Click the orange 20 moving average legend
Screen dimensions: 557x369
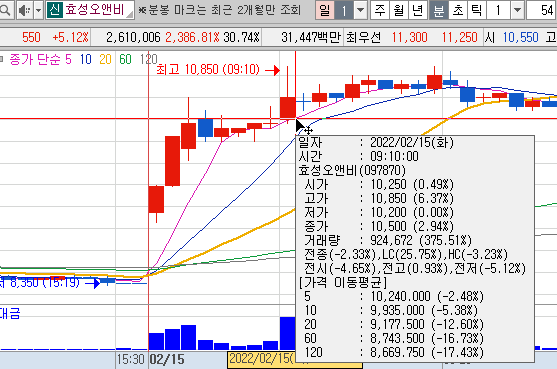(x=105, y=59)
